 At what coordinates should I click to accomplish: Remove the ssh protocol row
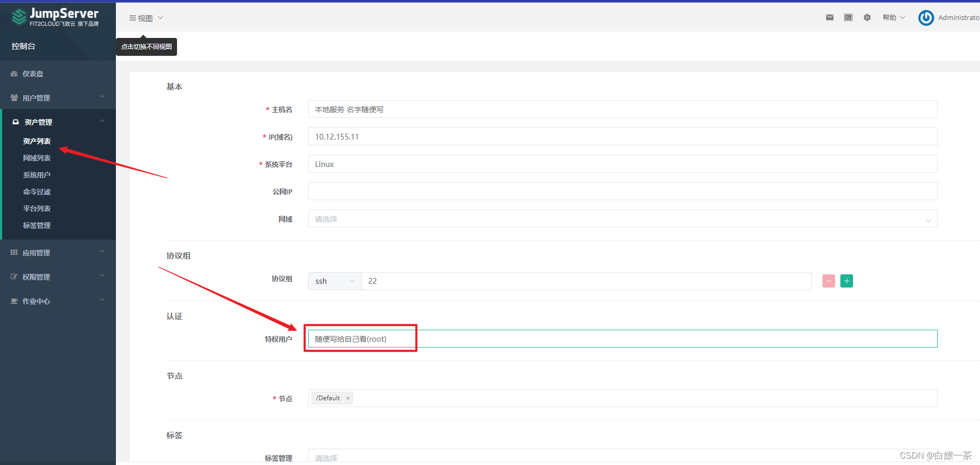[829, 281]
